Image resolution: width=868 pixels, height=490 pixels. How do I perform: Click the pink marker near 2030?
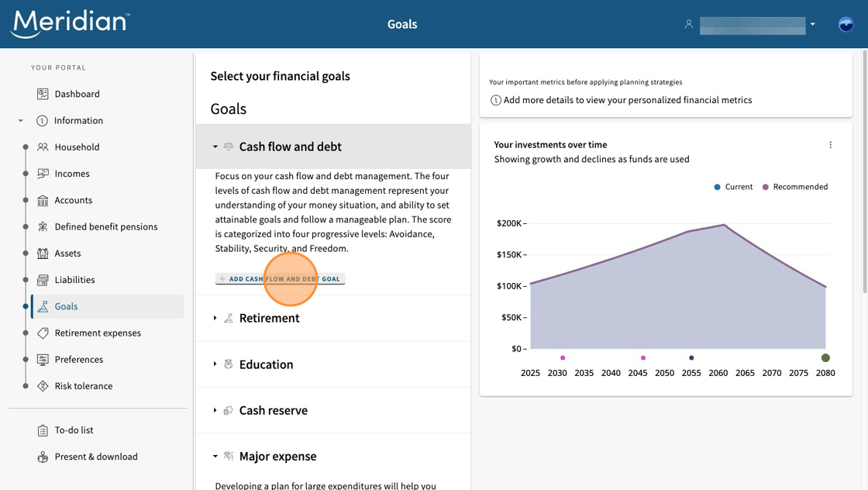pos(563,357)
